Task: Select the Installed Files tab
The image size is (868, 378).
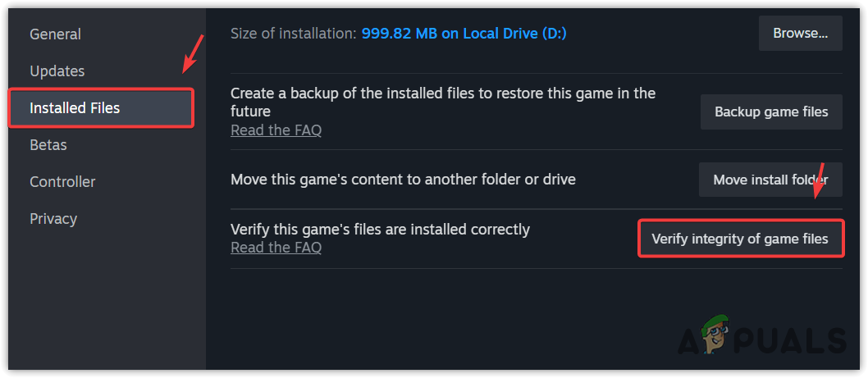Action: [x=75, y=108]
